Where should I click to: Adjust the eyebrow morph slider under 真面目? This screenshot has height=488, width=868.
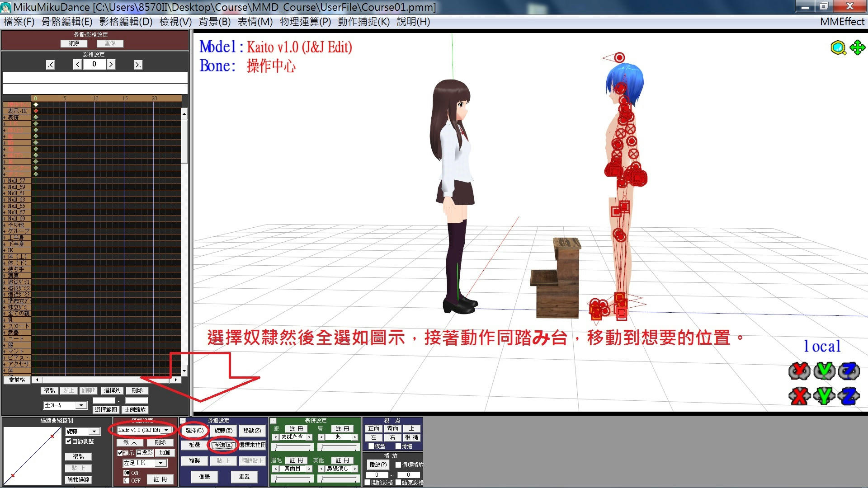point(292,478)
